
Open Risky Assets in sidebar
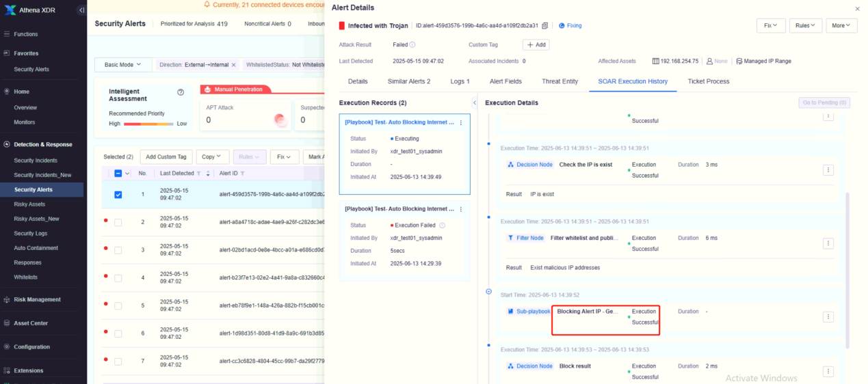pyautogui.click(x=29, y=204)
